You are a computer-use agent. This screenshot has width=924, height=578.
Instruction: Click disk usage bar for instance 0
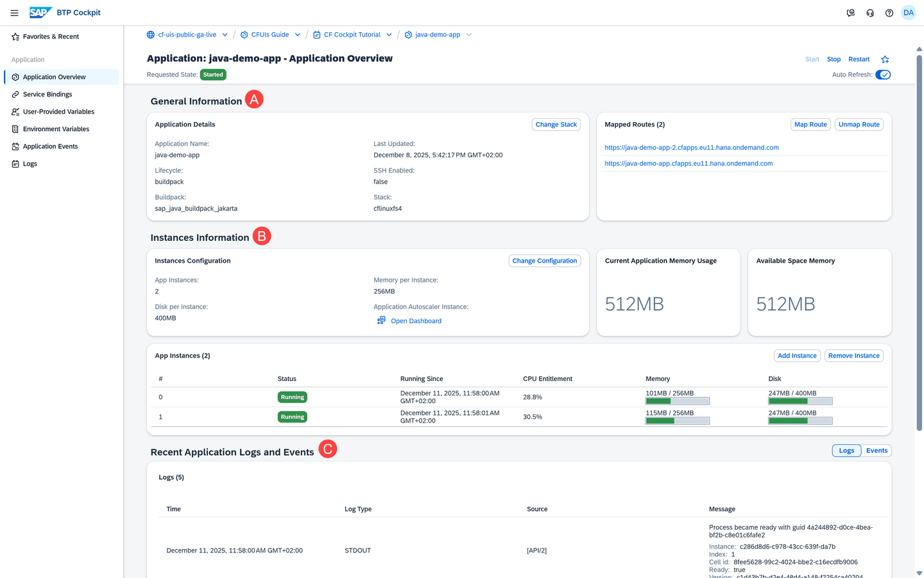800,401
